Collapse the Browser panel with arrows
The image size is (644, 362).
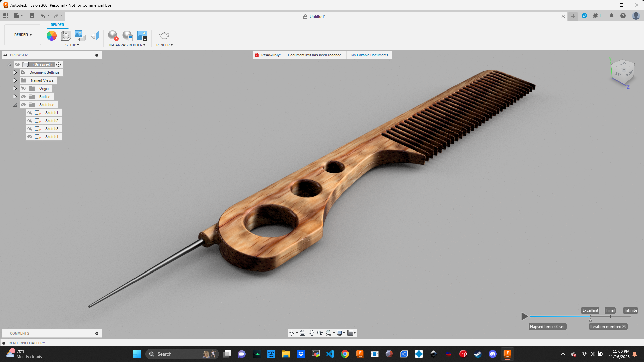click(5, 55)
